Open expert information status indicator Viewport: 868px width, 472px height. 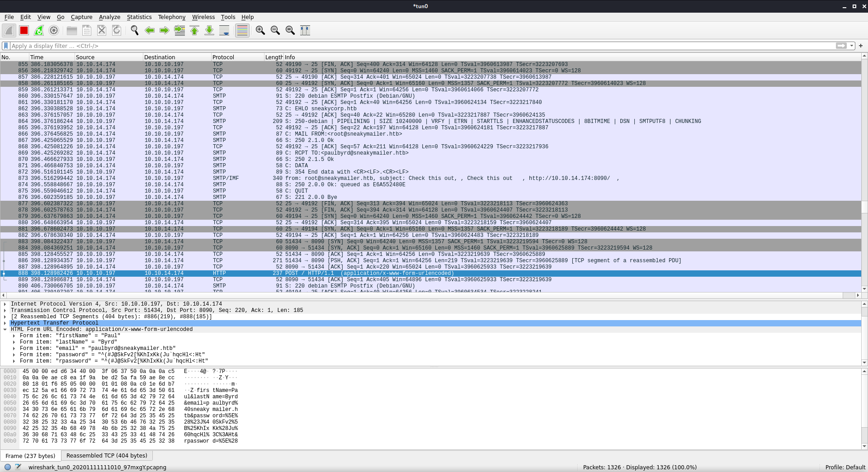(8, 467)
